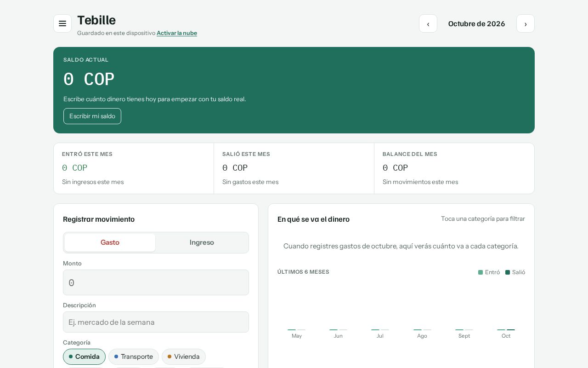
Task: Switch to the Gasto tab
Action: 110,242
